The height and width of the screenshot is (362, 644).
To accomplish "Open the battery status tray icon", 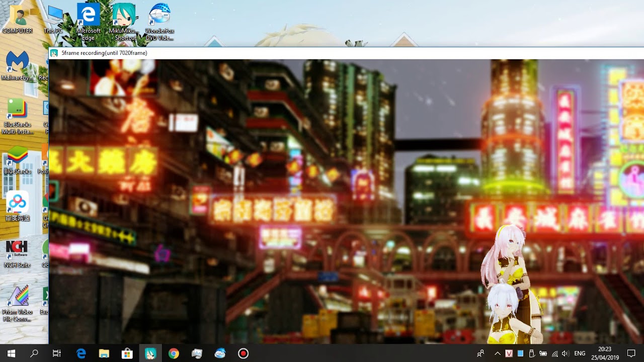I will pos(543,353).
